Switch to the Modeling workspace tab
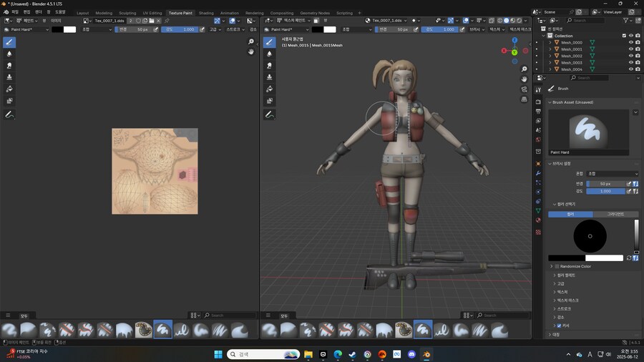 click(104, 13)
